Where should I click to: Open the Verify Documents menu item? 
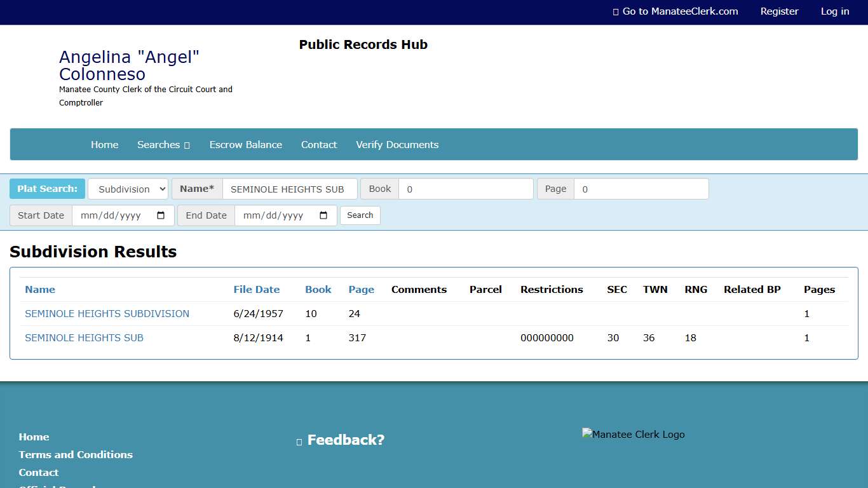397,144
